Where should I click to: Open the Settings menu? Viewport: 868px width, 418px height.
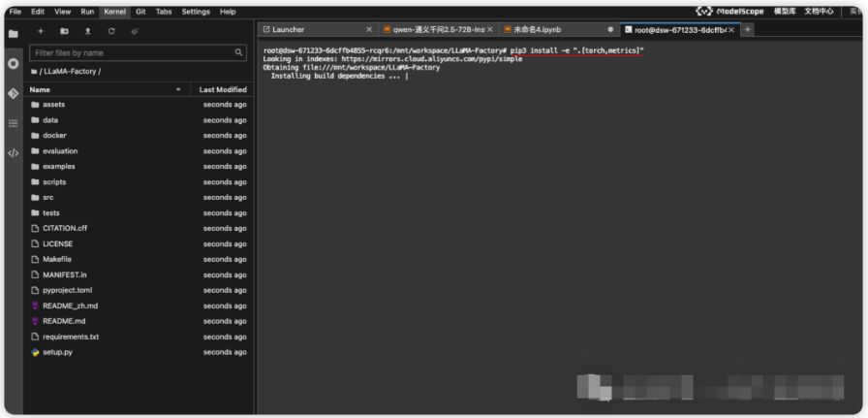click(196, 11)
